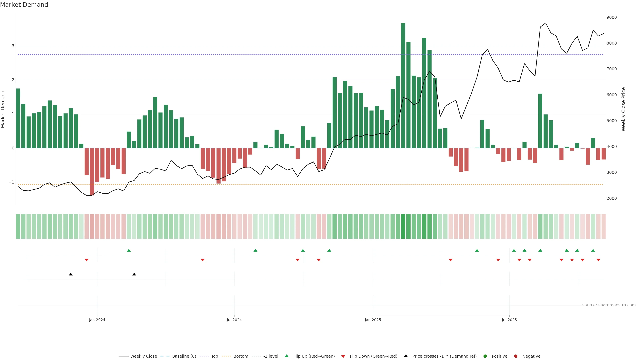Click the first green flip-up triangle marker
Viewport: 644px width, 362px height.
coord(129,250)
